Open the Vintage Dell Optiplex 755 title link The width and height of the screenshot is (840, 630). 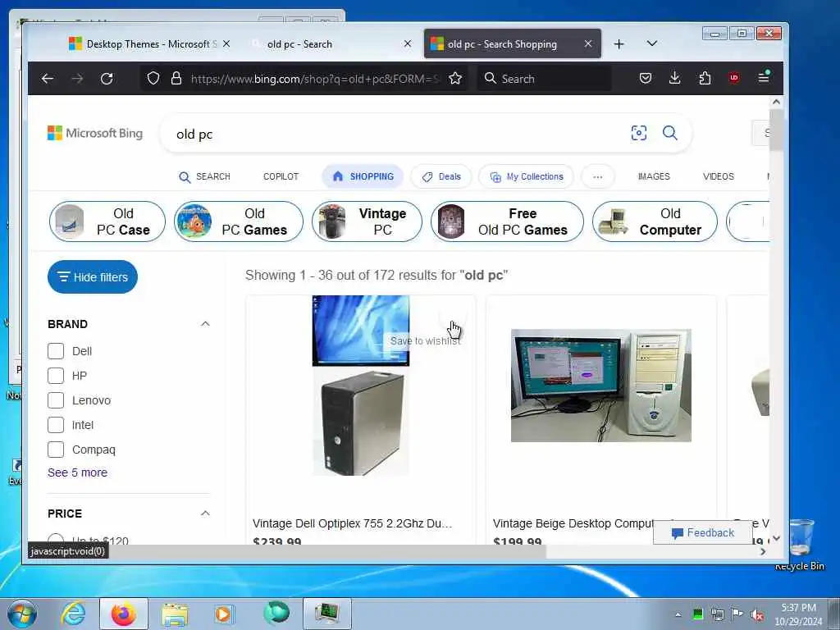(x=353, y=523)
